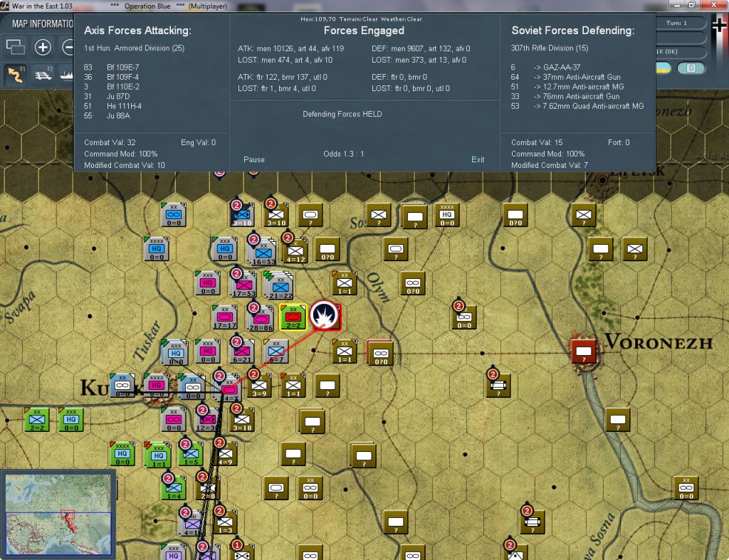Click the defender 'Modified Combat Val: 7' text
This screenshot has height=560, width=729.
click(549, 165)
